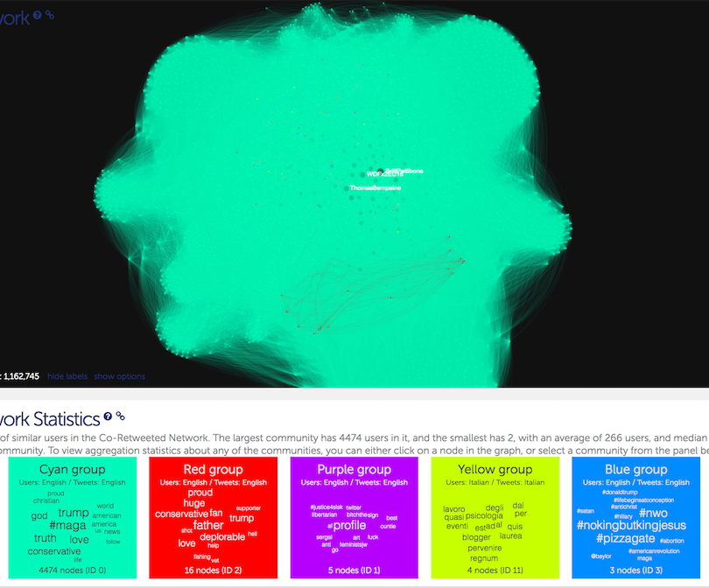Click '16 nodes (ID 2)' text

[x=213, y=570]
